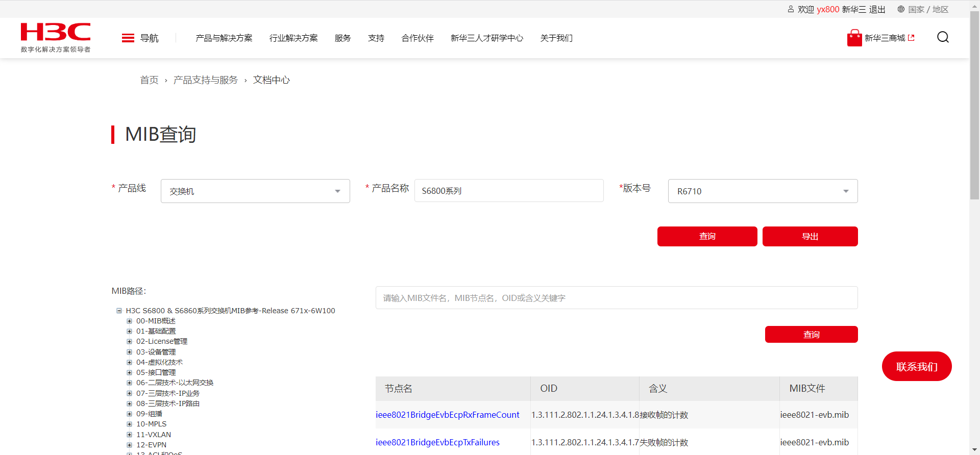
Task: Go to 首页 in the breadcrumb
Action: [149, 80]
